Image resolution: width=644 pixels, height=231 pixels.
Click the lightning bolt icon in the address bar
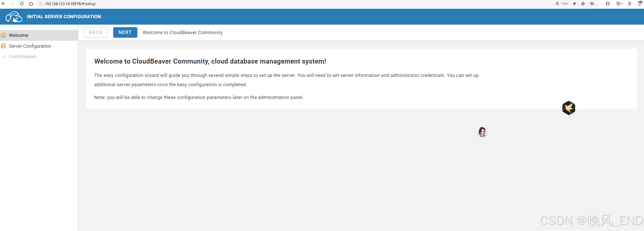(574, 4)
